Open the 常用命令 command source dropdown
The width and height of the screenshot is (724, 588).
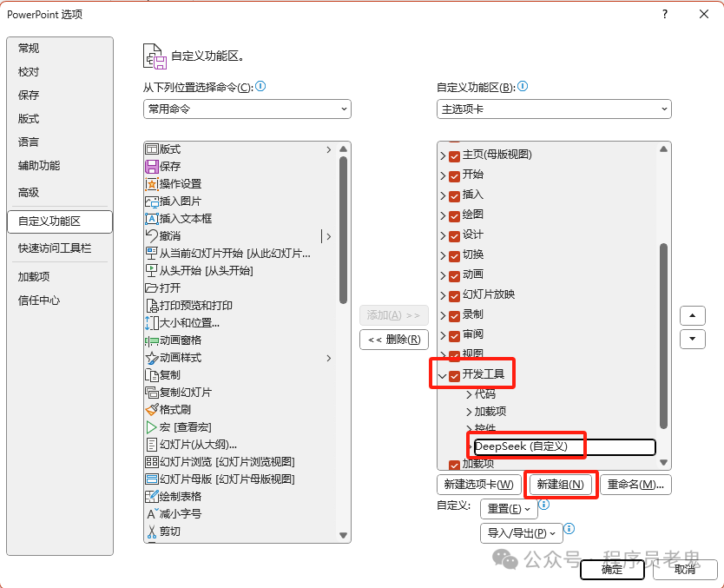click(247, 109)
